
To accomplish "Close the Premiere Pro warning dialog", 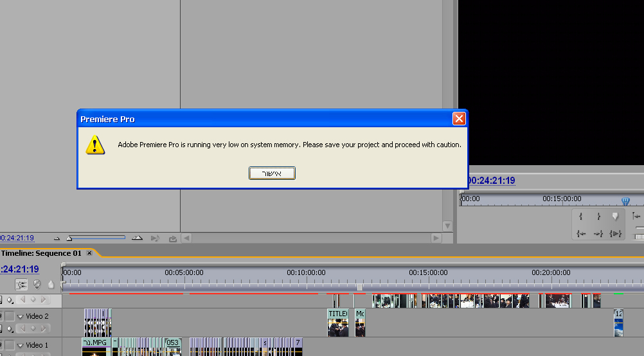I will tap(459, 119).
